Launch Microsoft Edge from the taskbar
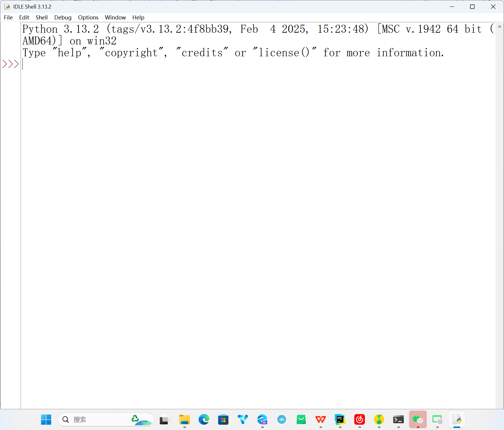 (x=204, y=419)
